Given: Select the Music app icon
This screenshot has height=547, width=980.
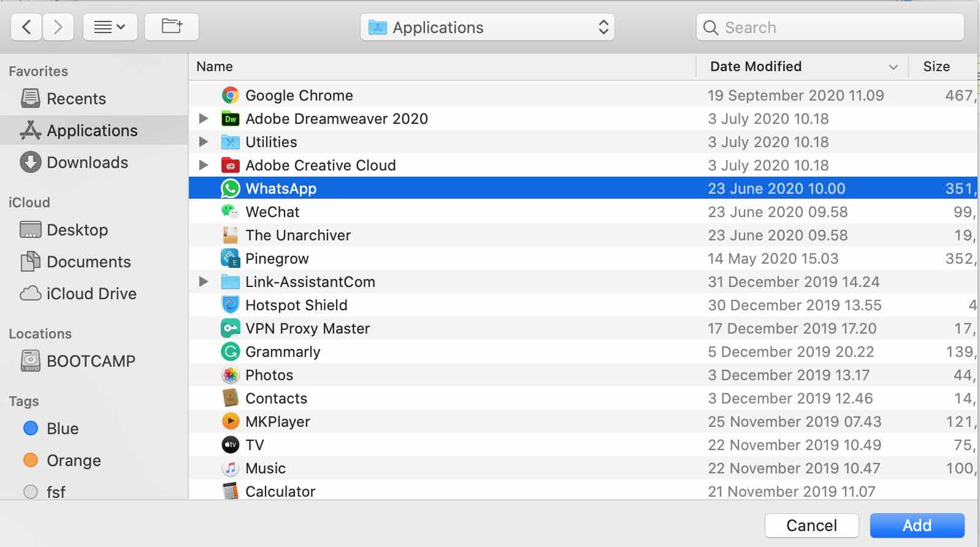Looking at the screenshot, I should pos(231,468).
